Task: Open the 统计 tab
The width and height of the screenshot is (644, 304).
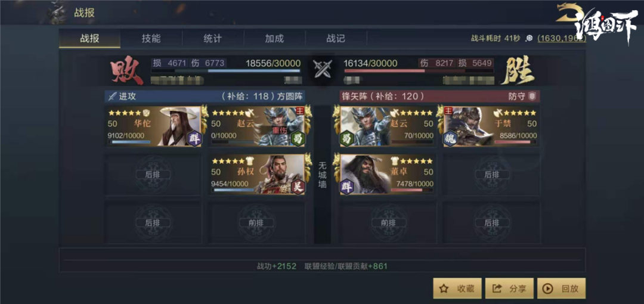Action: pos(213,39)
